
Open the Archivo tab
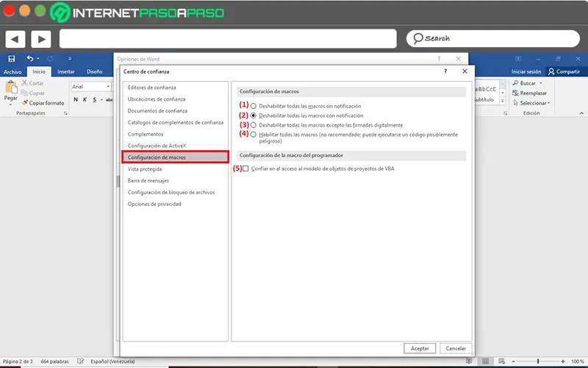[x=12, y=71]
